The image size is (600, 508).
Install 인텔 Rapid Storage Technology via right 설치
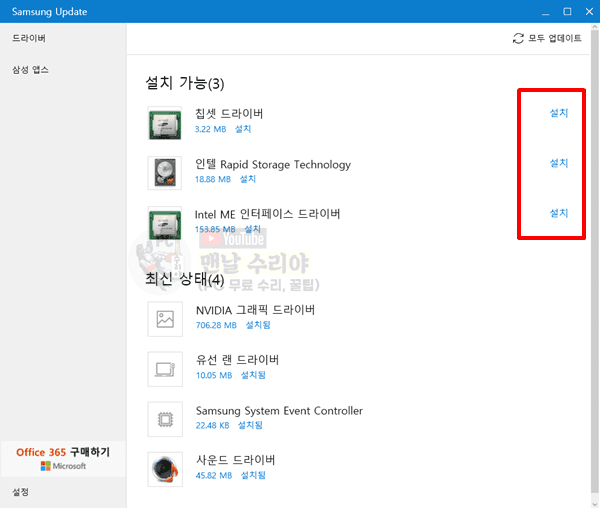pyautogui.click(x=559, y=163)
